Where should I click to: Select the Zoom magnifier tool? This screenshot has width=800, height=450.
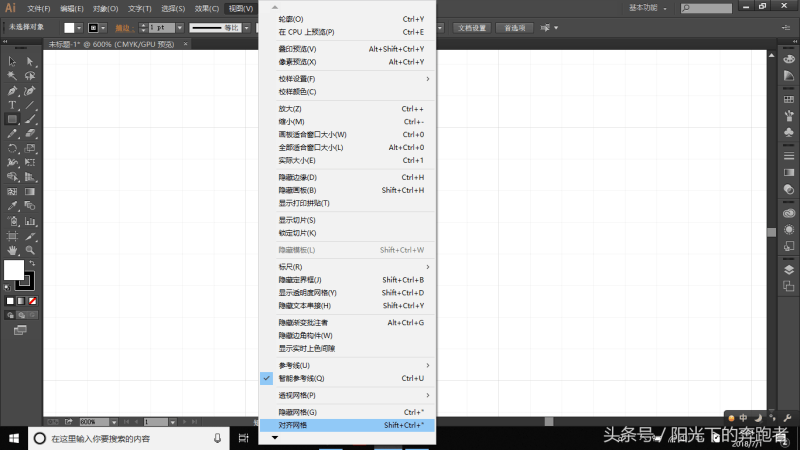30,251
